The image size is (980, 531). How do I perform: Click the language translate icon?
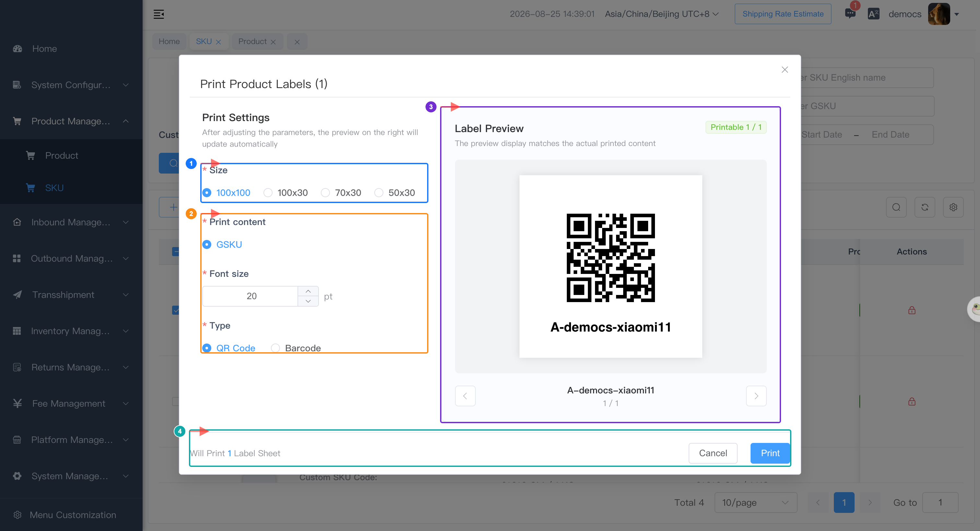click(x=873, y=14)
